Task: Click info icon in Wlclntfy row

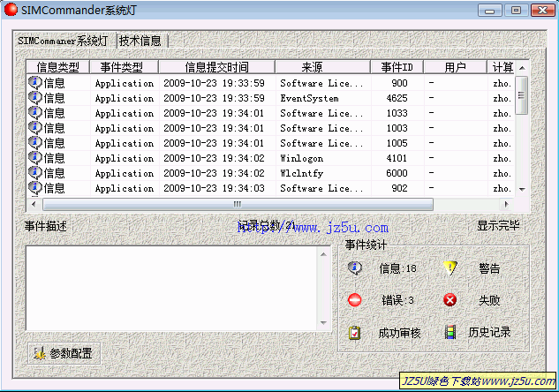Action: point(35,172)
